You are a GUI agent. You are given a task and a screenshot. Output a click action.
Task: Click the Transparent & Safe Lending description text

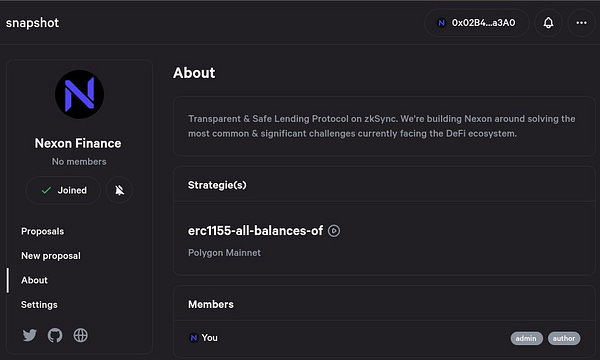(x=382, y=126)
